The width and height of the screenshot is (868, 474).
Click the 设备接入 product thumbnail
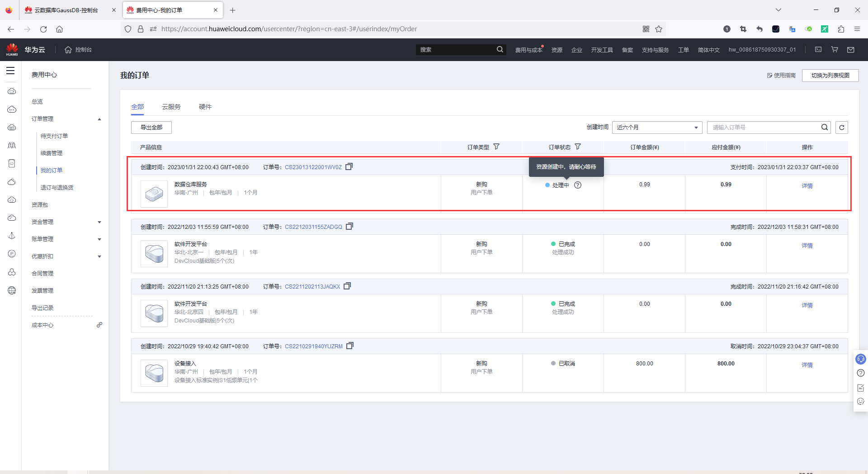click(x=154, y=373)
